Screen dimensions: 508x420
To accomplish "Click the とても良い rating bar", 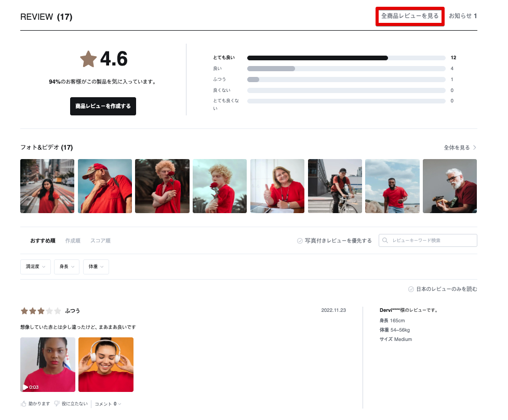I will (346, 58).
